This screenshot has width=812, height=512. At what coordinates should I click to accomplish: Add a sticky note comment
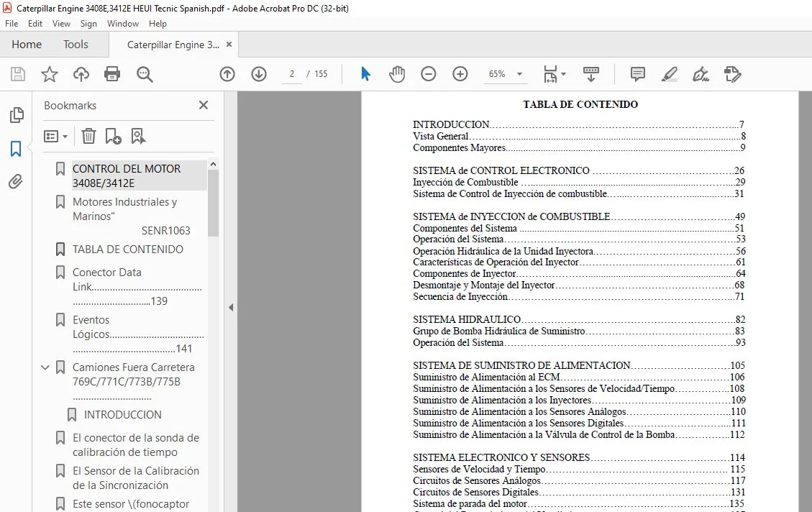[637, 74]
